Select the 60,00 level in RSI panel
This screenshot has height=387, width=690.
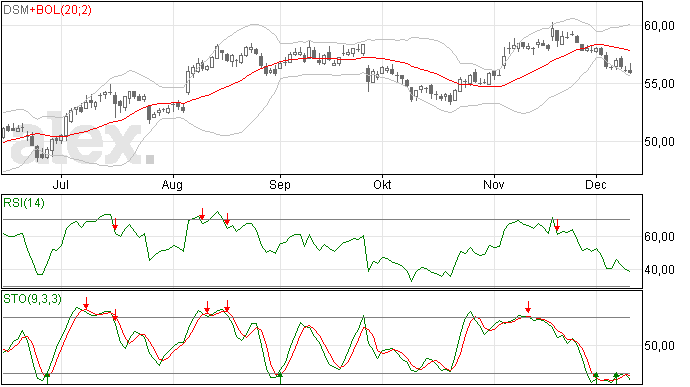(x=659, y=237)
